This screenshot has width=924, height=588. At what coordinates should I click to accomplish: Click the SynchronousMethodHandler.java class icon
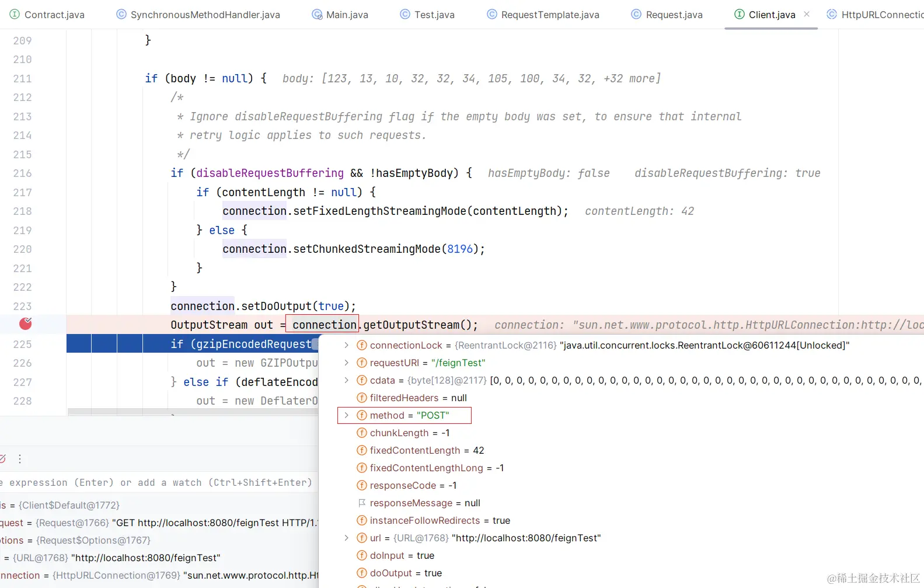point(121,14)
